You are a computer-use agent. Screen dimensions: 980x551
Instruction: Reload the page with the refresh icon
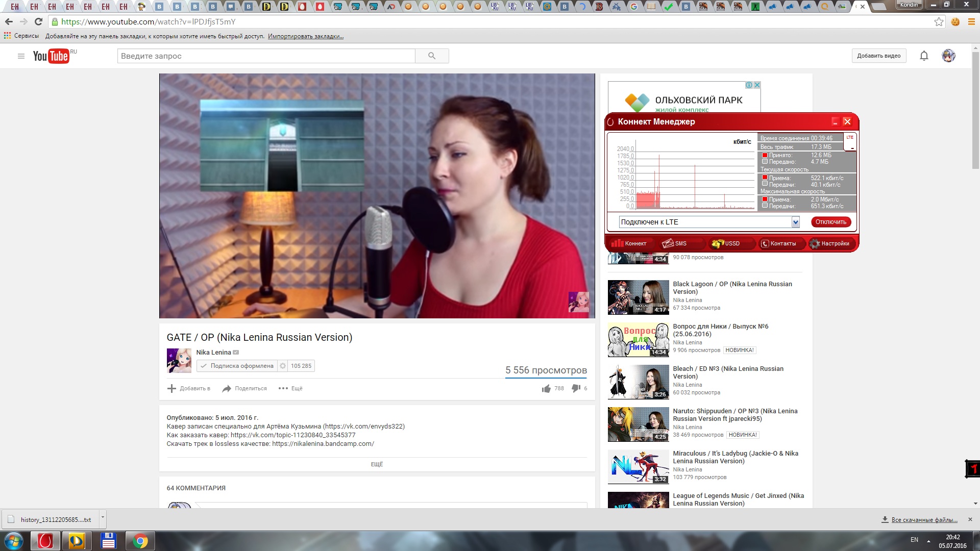pyautogui.click(x=38, y=22)
